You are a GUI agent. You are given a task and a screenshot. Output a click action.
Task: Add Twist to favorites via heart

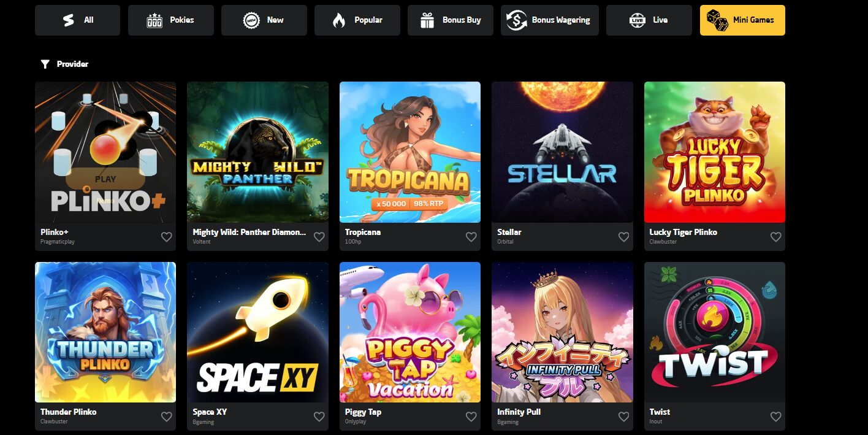(775, 417)
